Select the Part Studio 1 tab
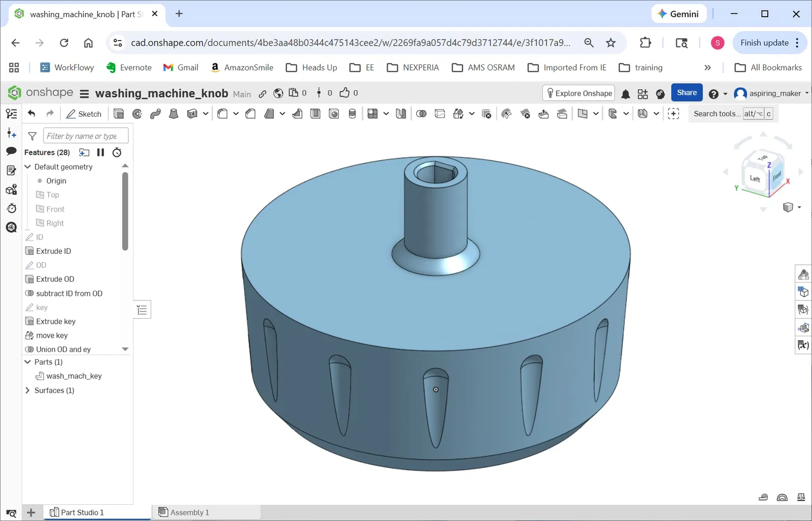The height and width of the screenshot is (521, 812). coord(81,512)
